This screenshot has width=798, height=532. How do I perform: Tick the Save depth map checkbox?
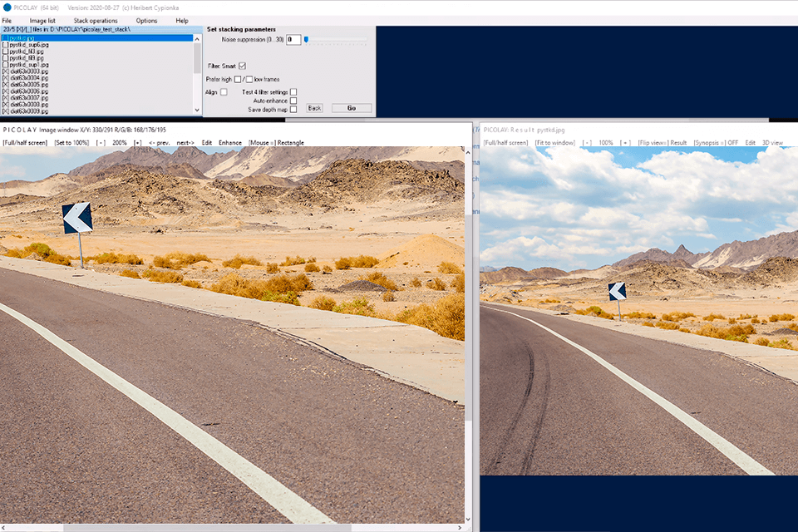pos(293,109)
